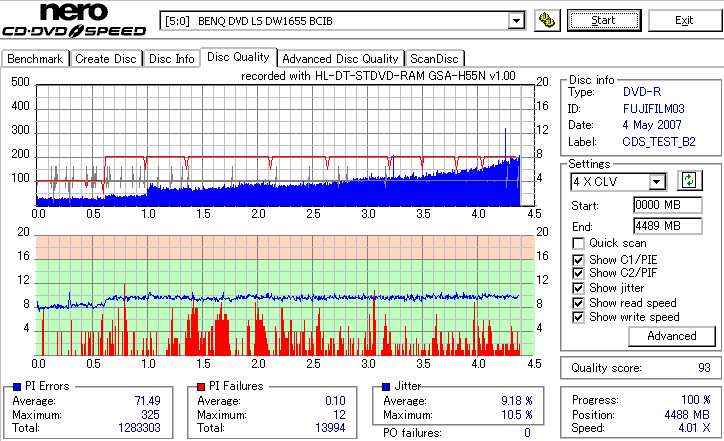The width and height of the screenshot is (724, 441).
Task: Enable the Quick scan checkbox
Action: pyautogui.click(x=578, y=243)
